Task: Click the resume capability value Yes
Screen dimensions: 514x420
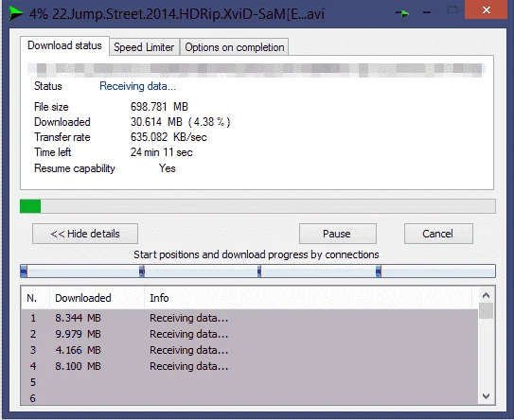Action: [x=168, y=168]
